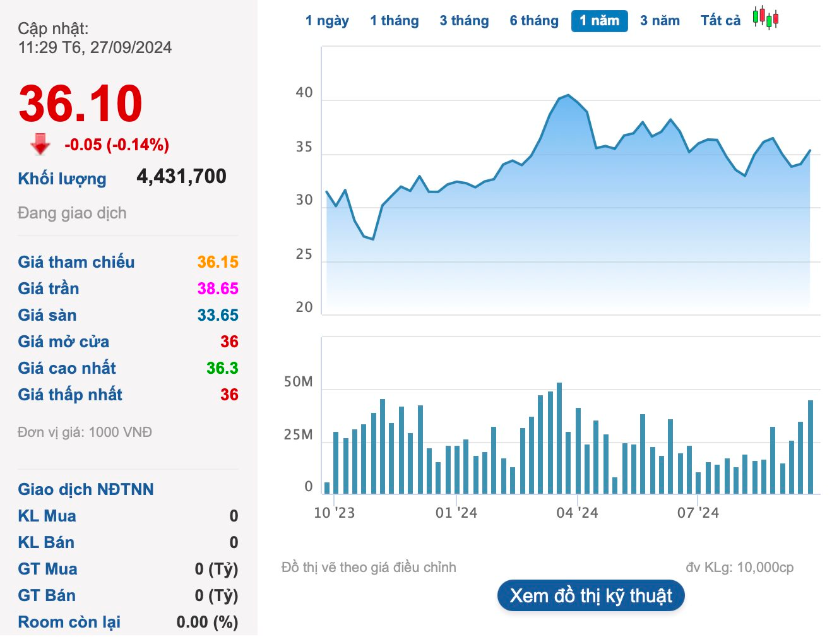
Task: Click the 'Đang giao dịch' status text
Action: coord(72,213)
